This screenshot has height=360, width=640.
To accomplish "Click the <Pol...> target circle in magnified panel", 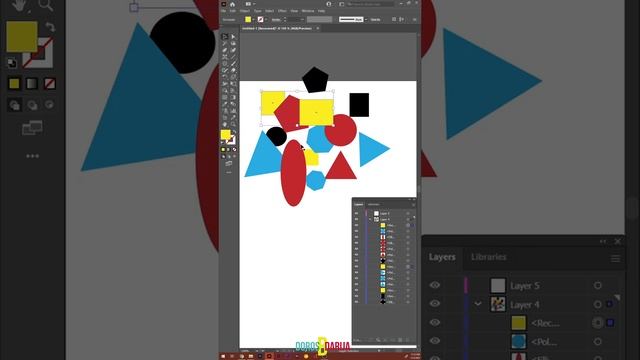I will pos(598,341).
